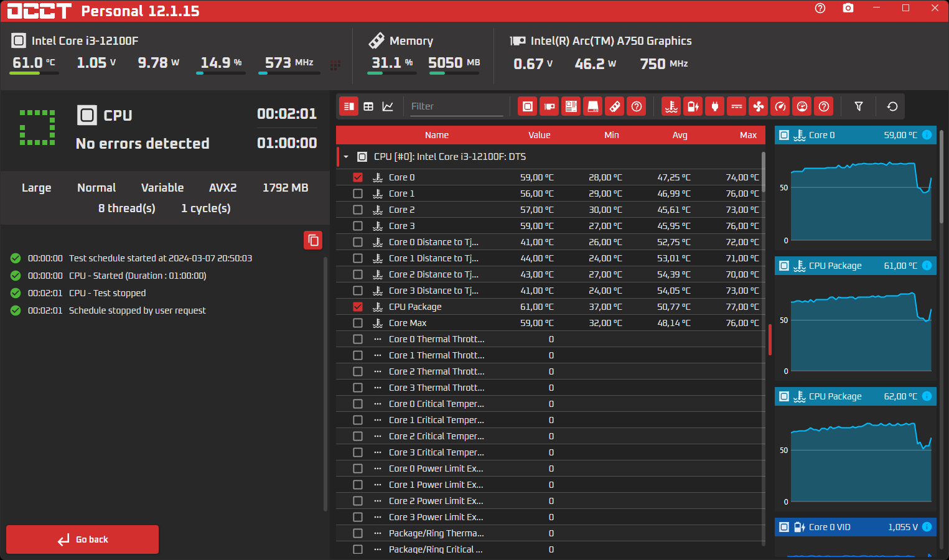Click the 'CPU - Test stopped' log entry
949x560 pixels.
pos(107,293)
